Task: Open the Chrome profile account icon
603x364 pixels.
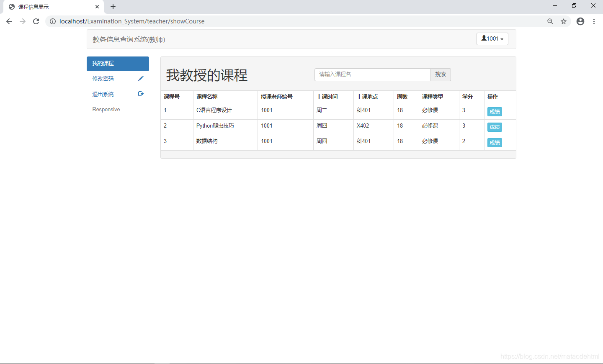Action: click(580, 21)
